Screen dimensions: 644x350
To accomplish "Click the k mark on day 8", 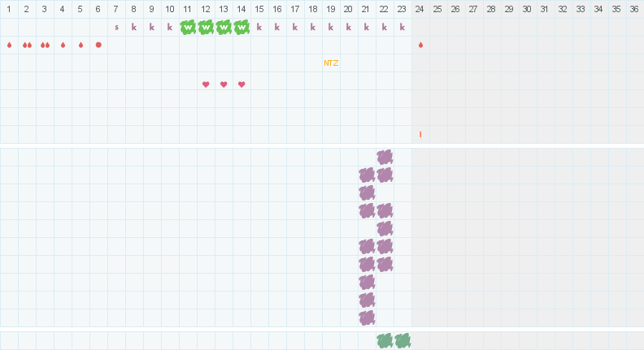I will 134,27.
